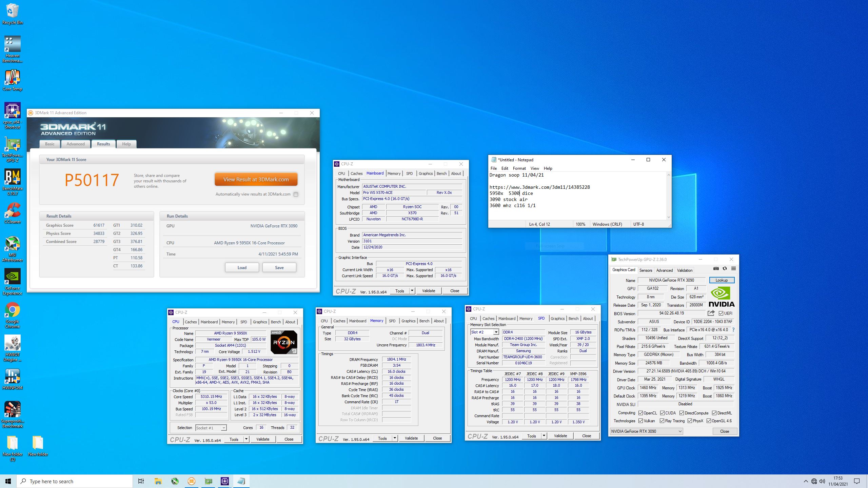The height and width of the screenshot is (488, 868).
Task: Click the GPU-Z refresh icon
Action: 725,269
